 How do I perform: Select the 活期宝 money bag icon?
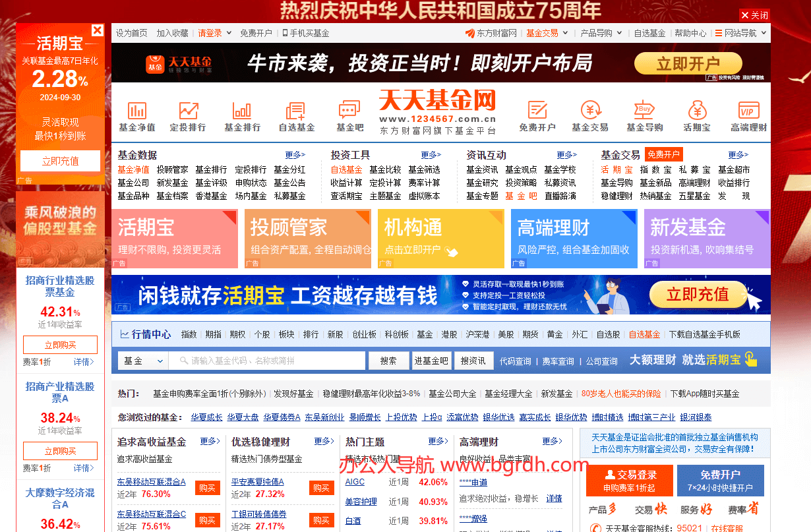coord(697,109)
